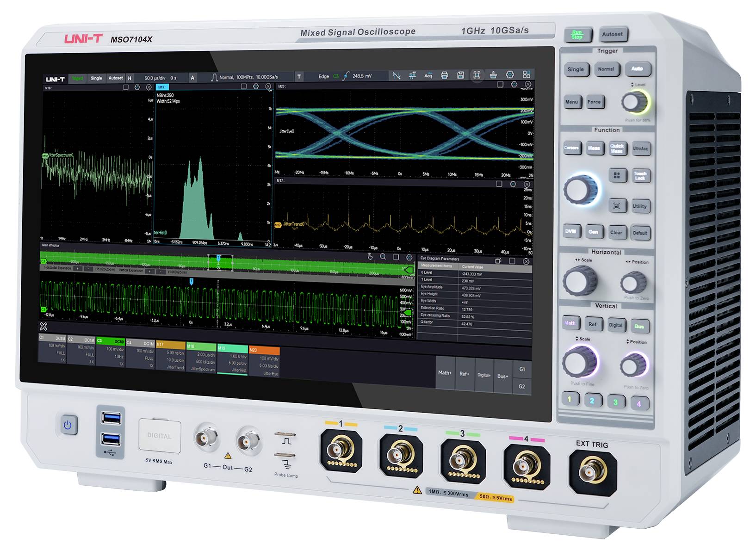Click the save disk icon in toolbar
Image resolution: width=756 pixels, height=550 pixels.
(x=460, y=75)
